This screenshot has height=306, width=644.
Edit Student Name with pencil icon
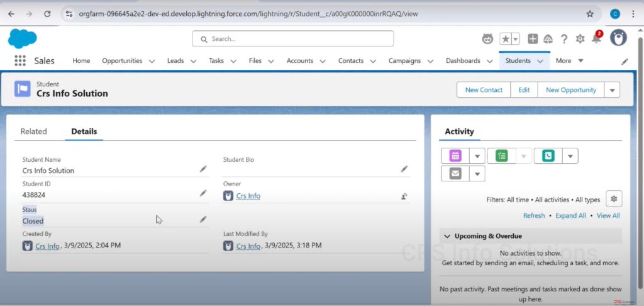pos(203,169)
